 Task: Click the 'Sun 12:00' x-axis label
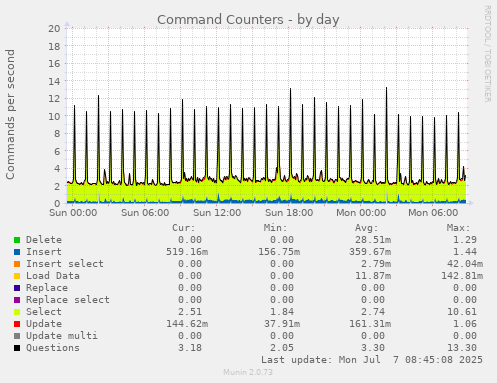click(217, 213)
